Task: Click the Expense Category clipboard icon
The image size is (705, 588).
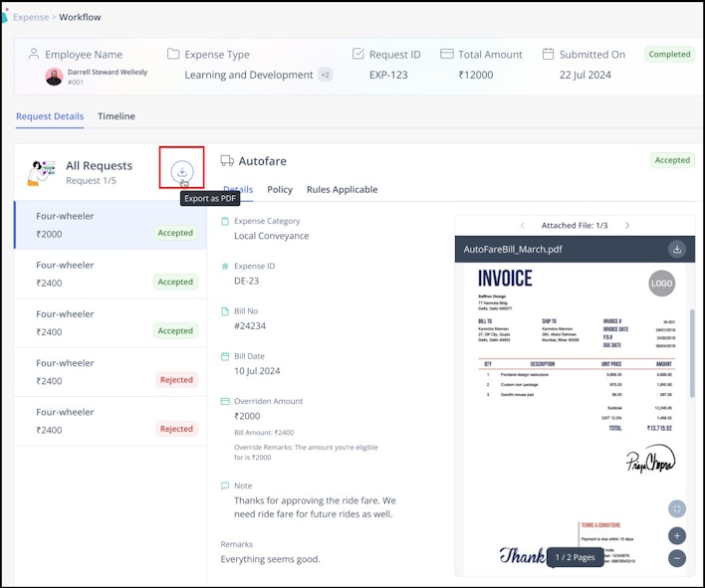Action: click(225, 221)
